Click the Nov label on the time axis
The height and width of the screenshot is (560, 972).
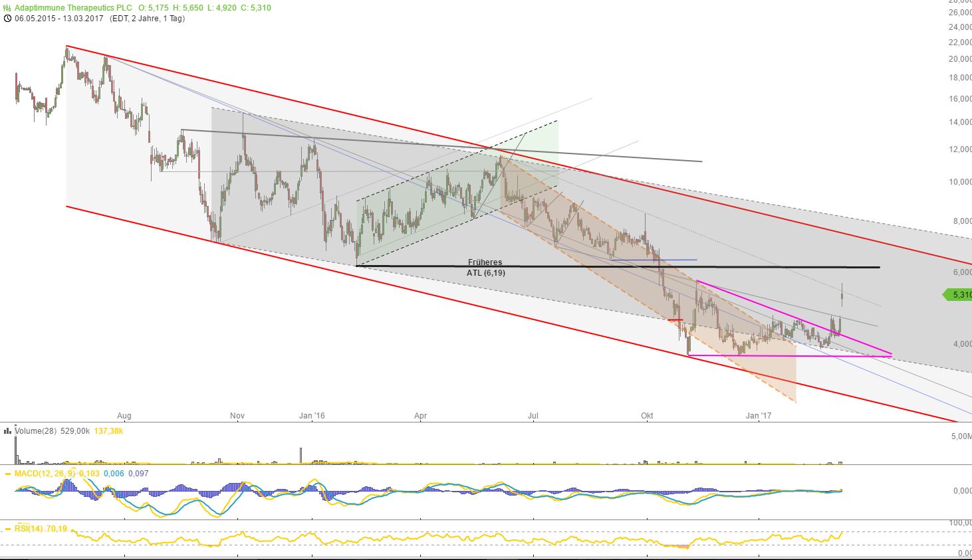coord(237,416)
